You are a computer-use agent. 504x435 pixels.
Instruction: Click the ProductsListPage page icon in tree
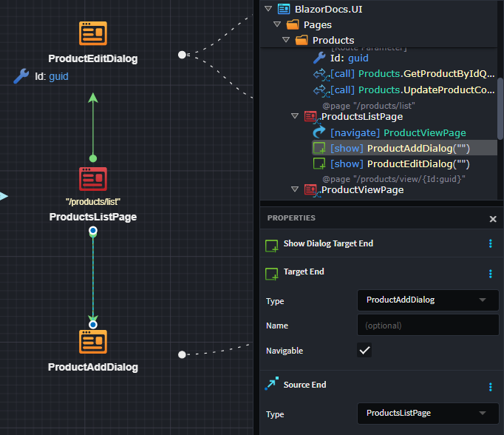311,117
